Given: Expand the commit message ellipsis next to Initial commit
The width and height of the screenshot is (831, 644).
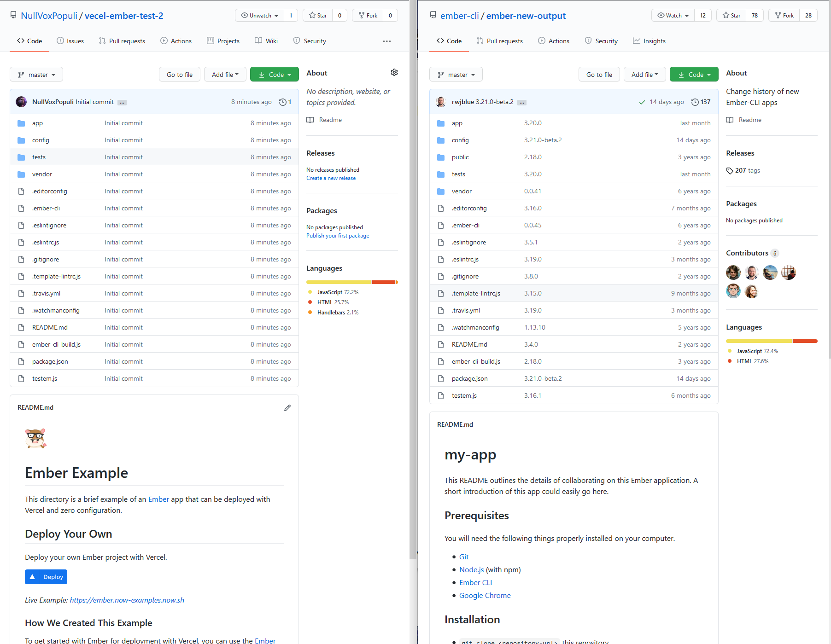Looking at the screenshot, I should coord(122,103).
